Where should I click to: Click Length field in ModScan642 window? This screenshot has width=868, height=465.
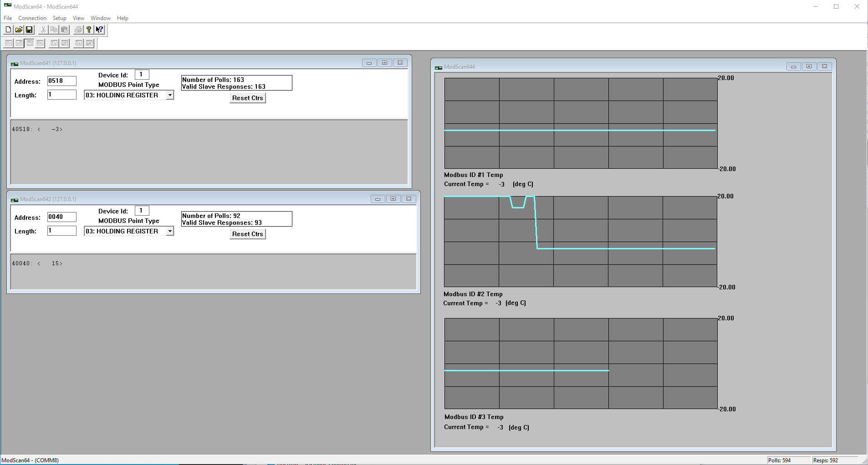click(62, 231)
